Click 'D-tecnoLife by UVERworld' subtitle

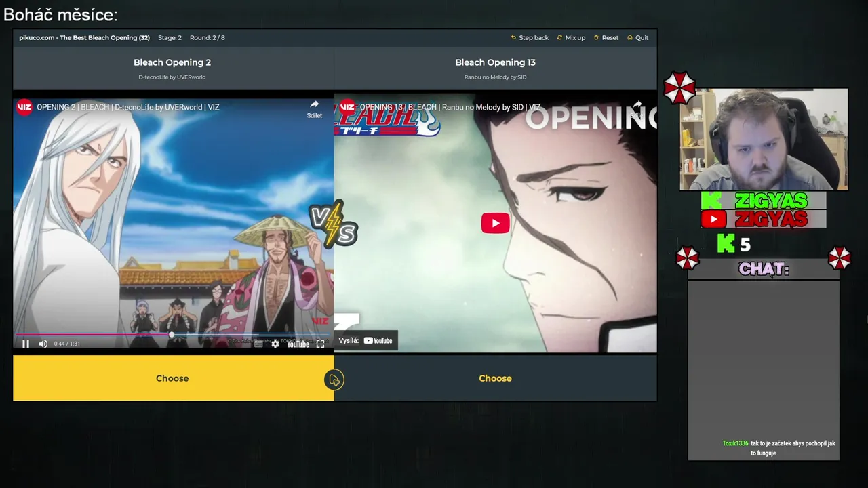pyautogui.click(x=172, y=77)
